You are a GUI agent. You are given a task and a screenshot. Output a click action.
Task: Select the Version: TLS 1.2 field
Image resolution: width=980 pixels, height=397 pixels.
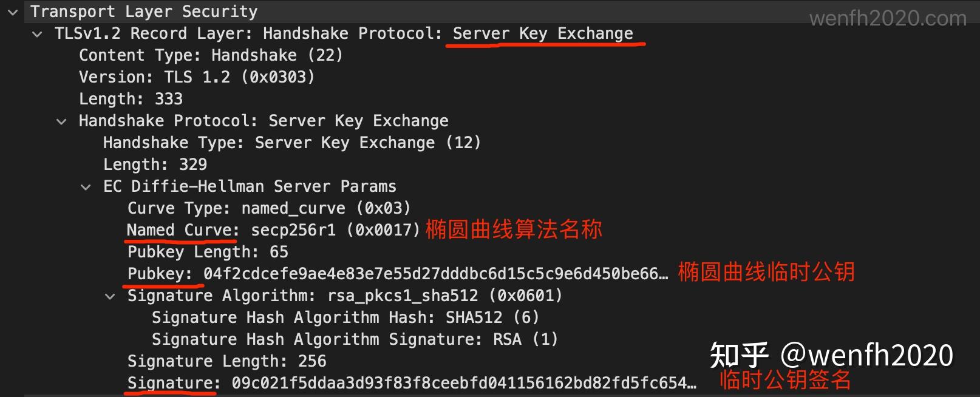(196, 76)
